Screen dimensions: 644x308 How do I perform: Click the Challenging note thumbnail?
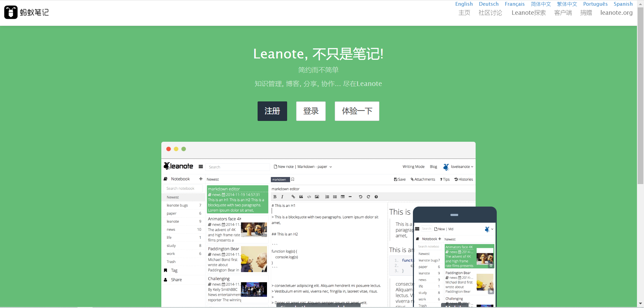point(254,290)
